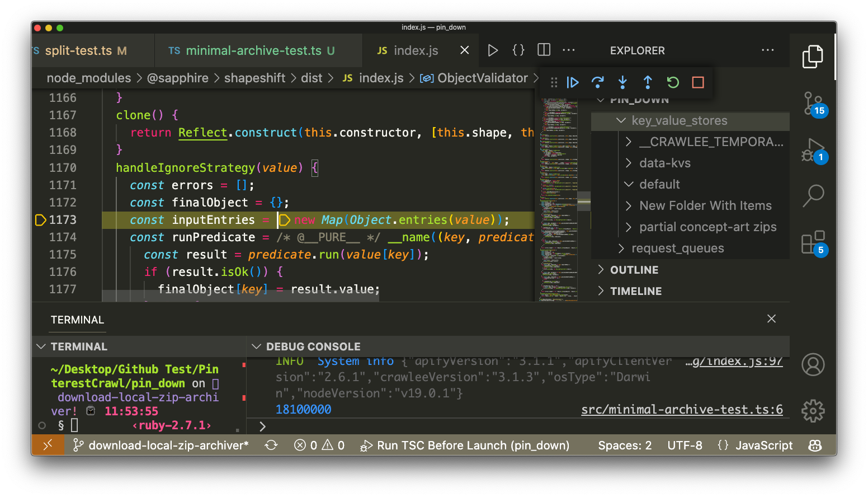Screen dimensions: 868x497
Task: Click Run TSC Before Launch (pin_down)
Action: (x=465, y=445)
